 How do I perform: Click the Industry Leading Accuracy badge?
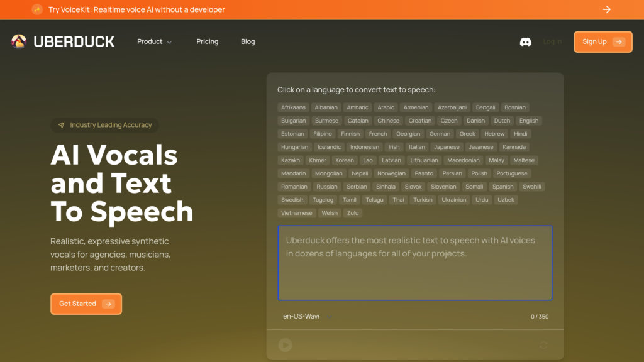point(105,125)
